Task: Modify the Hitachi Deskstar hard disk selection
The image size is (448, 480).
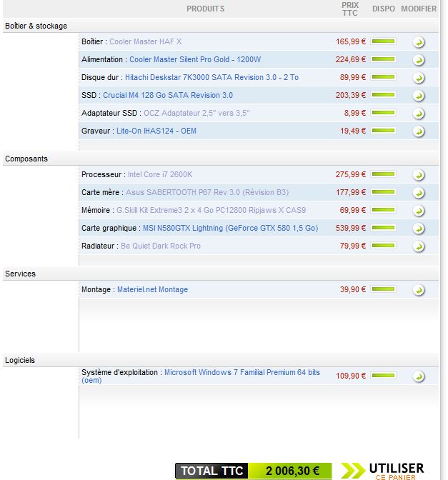Action: (419, 78)
